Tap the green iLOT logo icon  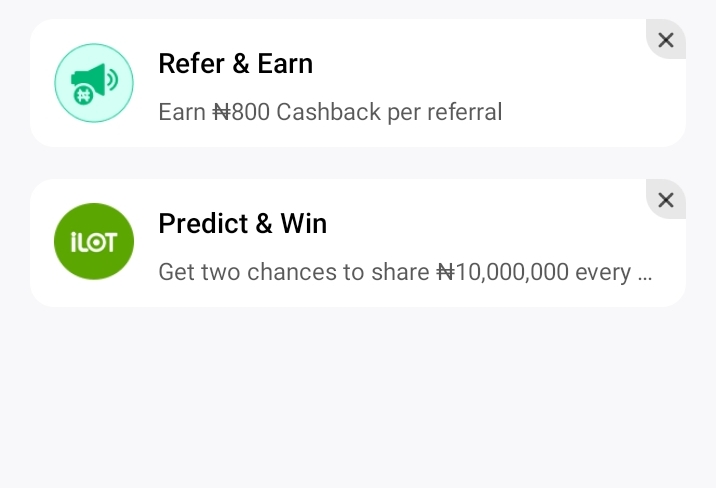[94, 242]
